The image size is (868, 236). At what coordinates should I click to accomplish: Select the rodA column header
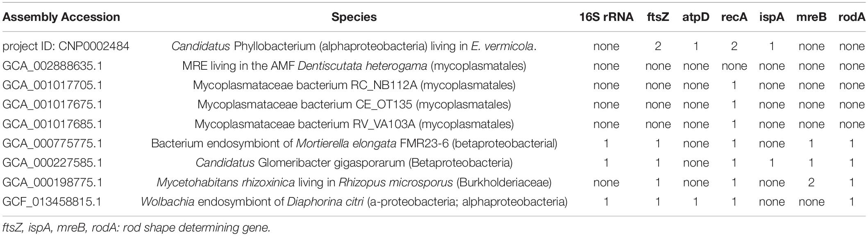point(852,17)
